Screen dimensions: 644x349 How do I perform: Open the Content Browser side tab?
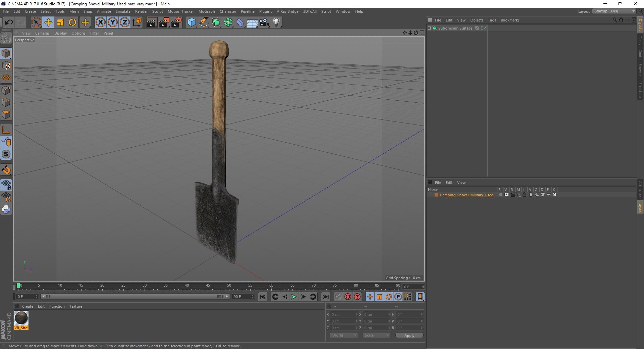click(x=640, y=63)
